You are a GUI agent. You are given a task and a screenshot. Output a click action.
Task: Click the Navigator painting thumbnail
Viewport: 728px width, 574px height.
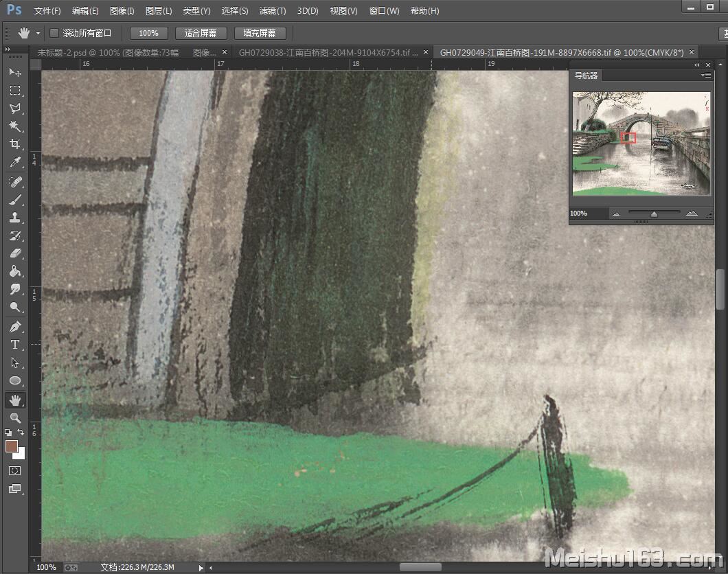click(x=641, y=143)
